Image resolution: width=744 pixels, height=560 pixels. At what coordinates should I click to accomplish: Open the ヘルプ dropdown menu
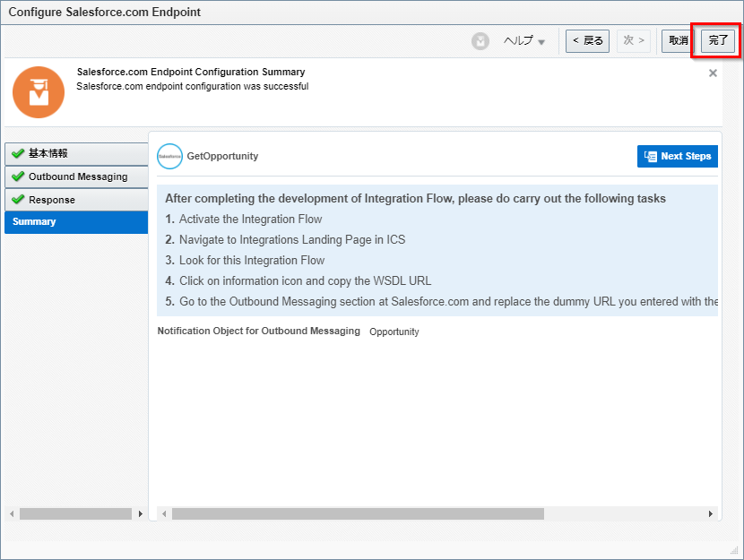coord(524,41)
